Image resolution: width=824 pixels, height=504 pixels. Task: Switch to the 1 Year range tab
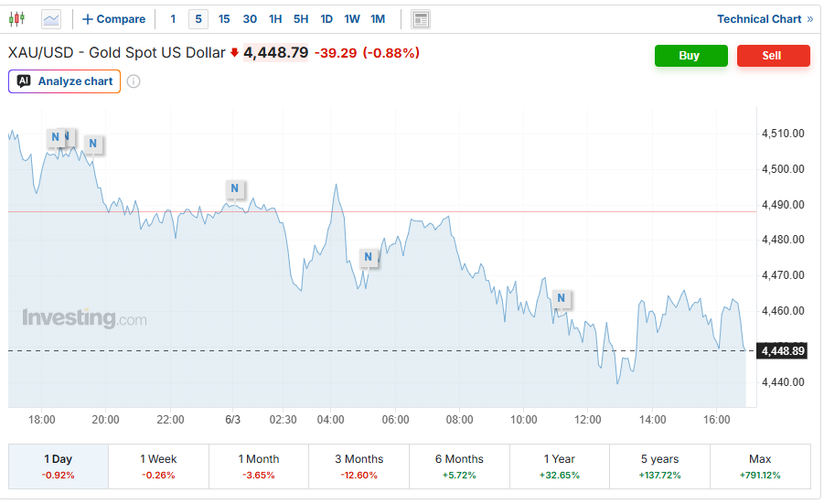(559, 466)
